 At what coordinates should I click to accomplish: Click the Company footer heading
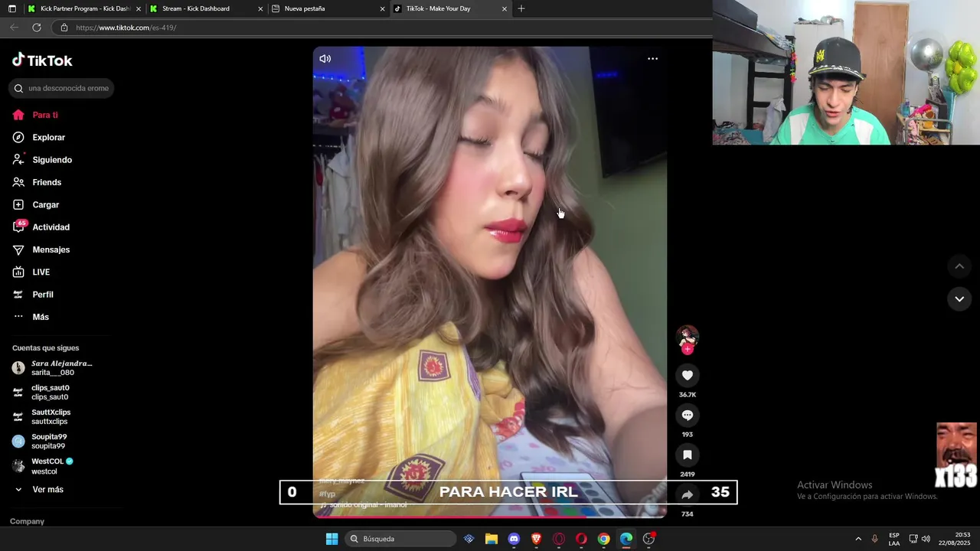pyautogui.click(x=27, y=521)
